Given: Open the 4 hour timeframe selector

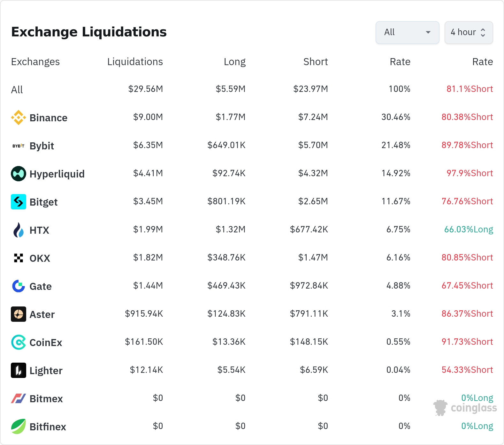Looking at the screenshot, I should coord(468,32).
